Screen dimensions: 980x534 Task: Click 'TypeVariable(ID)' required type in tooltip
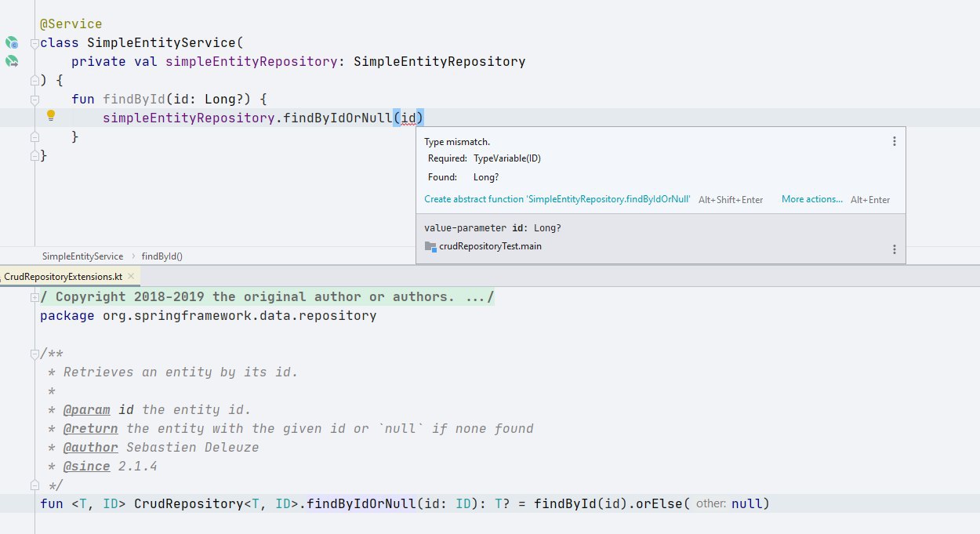pos(507,158)
